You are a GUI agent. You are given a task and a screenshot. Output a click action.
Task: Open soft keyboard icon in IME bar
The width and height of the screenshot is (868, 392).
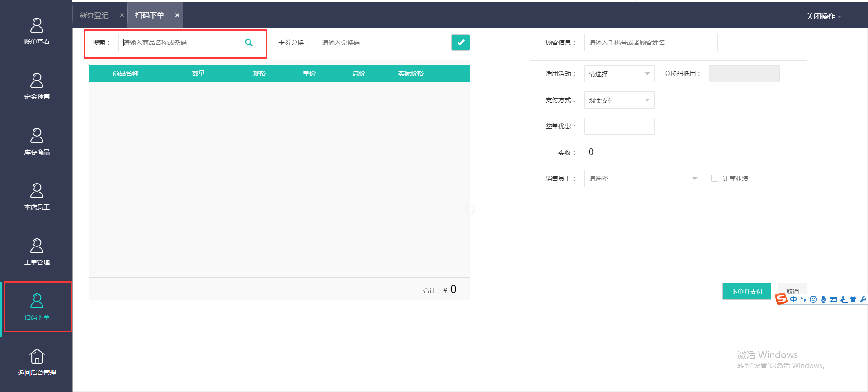click(x=833, y=299)
